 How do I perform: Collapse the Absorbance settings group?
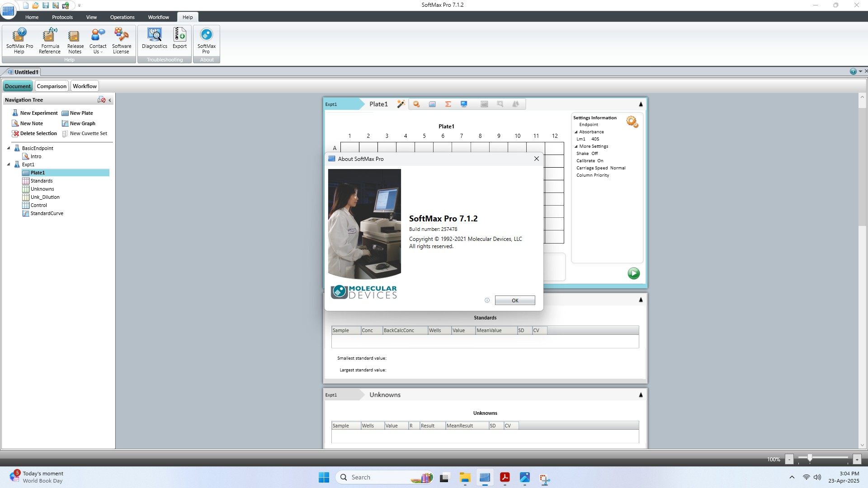click(x=576, y=132)
